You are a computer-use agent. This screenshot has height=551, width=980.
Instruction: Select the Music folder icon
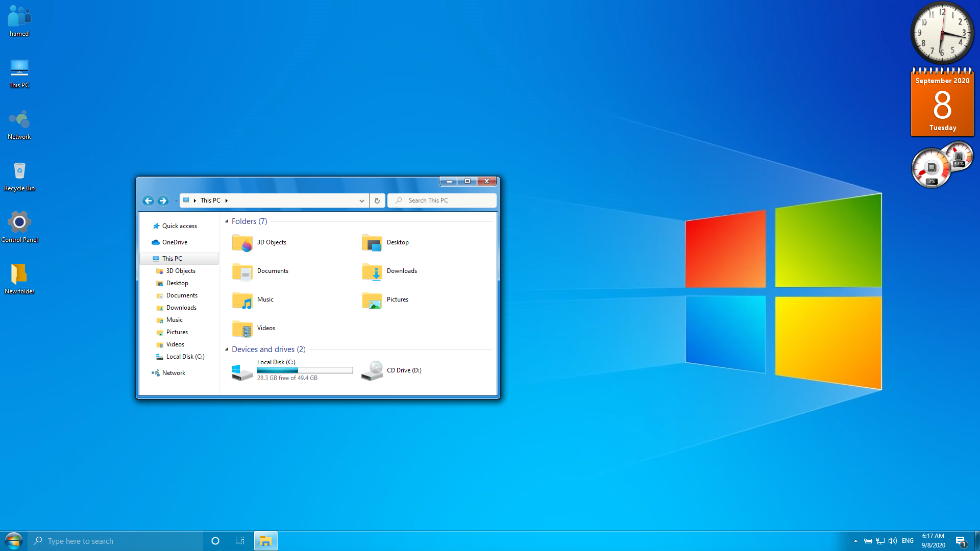(x=242, y=300)
